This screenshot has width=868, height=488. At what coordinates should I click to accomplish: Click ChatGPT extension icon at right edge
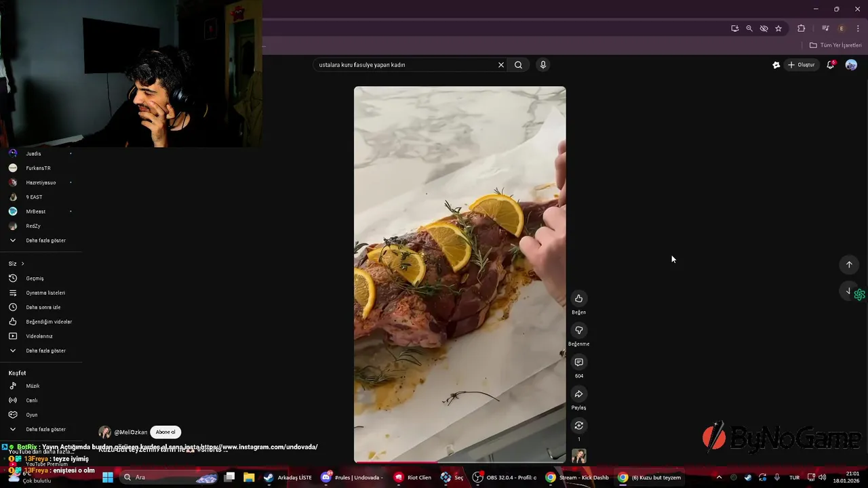click(x=859, y=295)
